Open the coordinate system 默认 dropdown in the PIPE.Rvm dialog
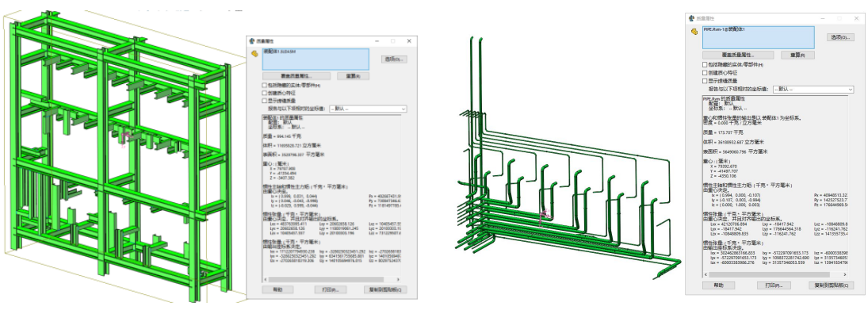Screen dimensions: 868x314 pos(813,89)
